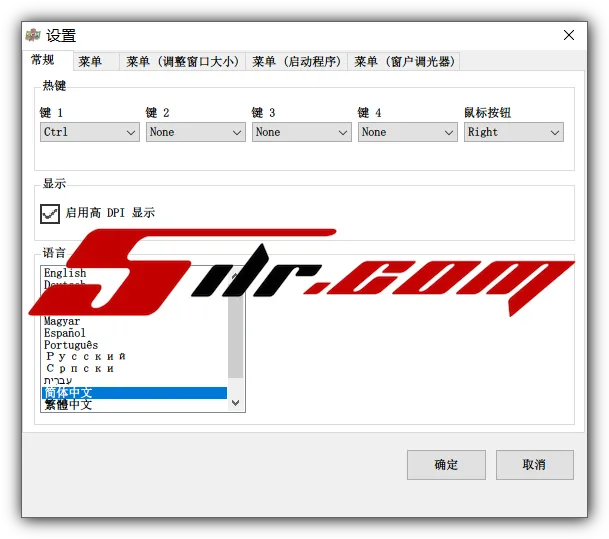Select Português in the language list
The width and height of the screenshot is (609, 539).
[134, 345]
